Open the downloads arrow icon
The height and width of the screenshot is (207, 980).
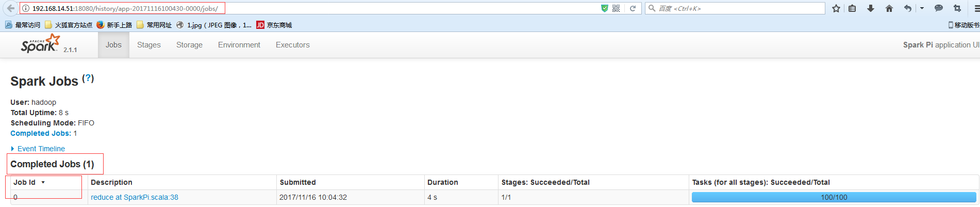(x=871, y=8)
